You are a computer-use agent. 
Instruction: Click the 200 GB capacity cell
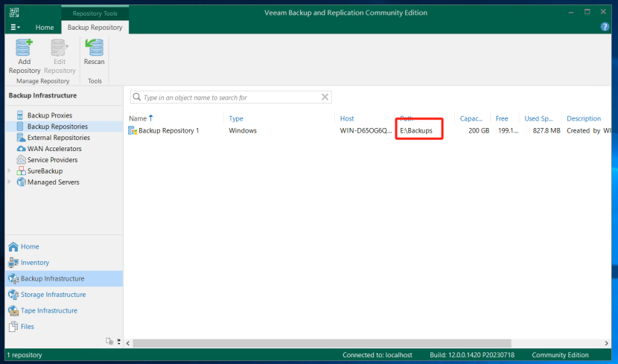[x=479, y=130]
